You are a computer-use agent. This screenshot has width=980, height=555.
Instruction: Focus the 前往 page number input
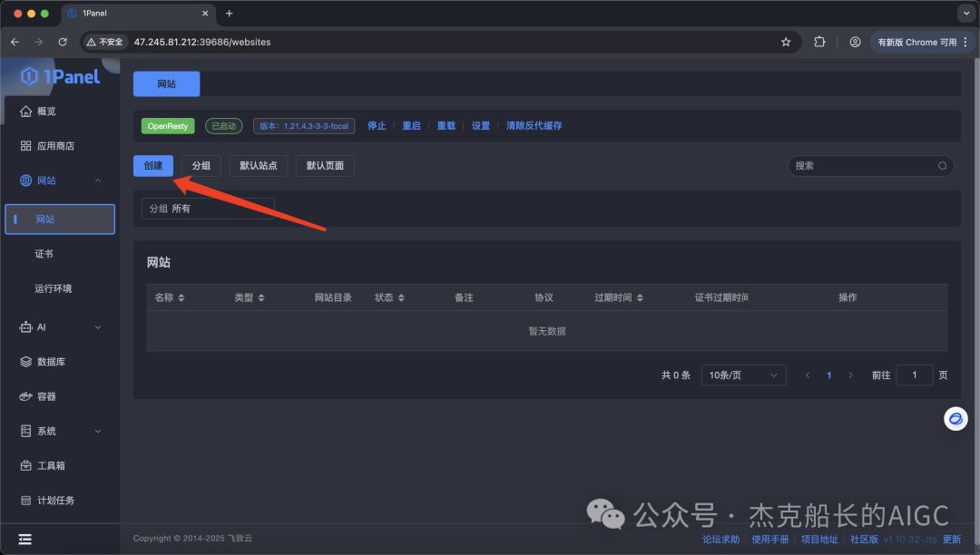[915, 375]
